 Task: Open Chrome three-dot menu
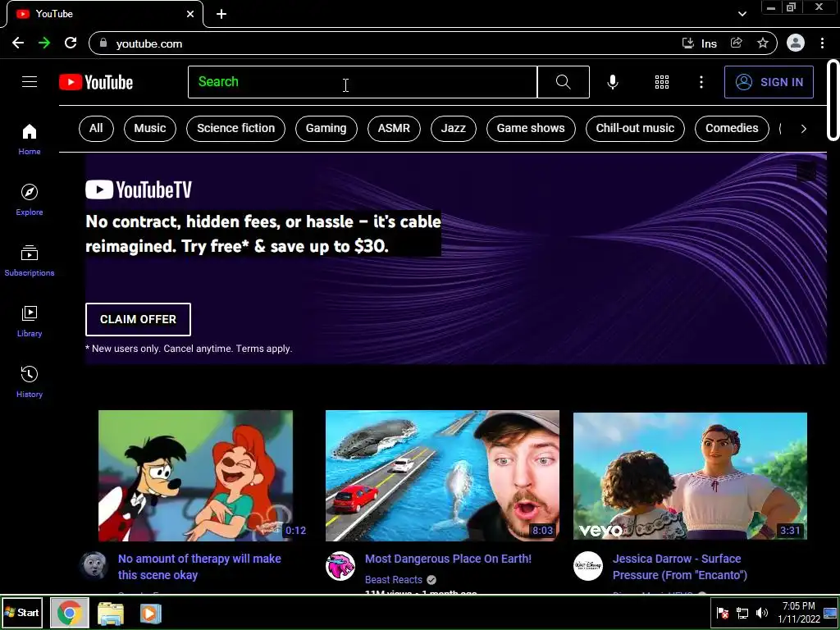(x=822, y=43)
